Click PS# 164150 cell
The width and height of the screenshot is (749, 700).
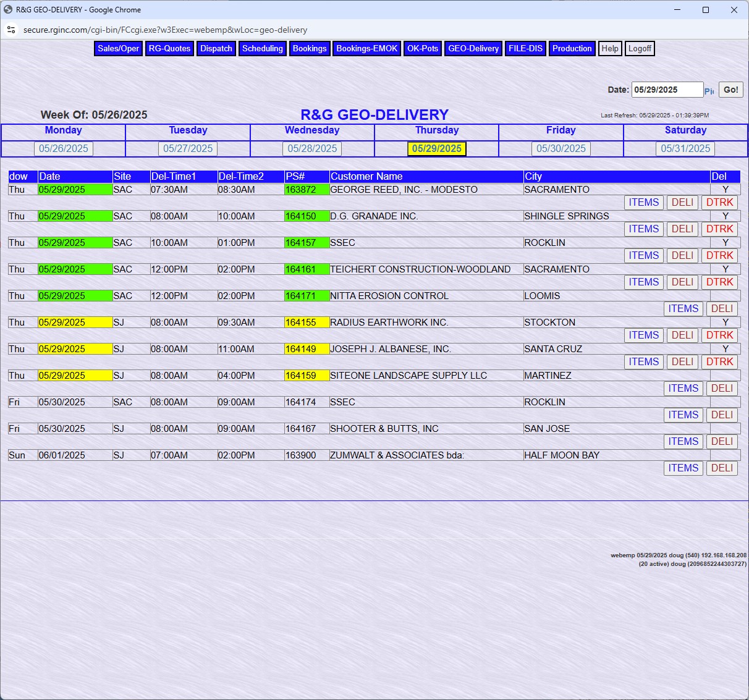[307, 216]
